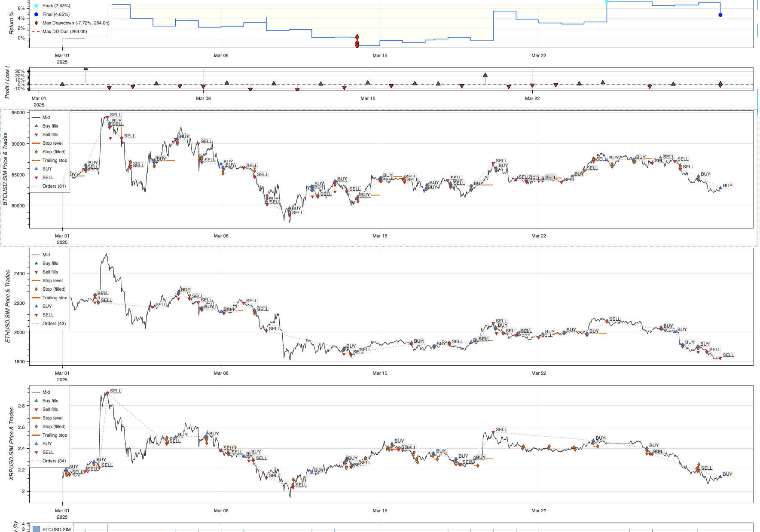Click the final SELL marker on ETHUSD chart
760x532 pixels.
coord(720,358)
